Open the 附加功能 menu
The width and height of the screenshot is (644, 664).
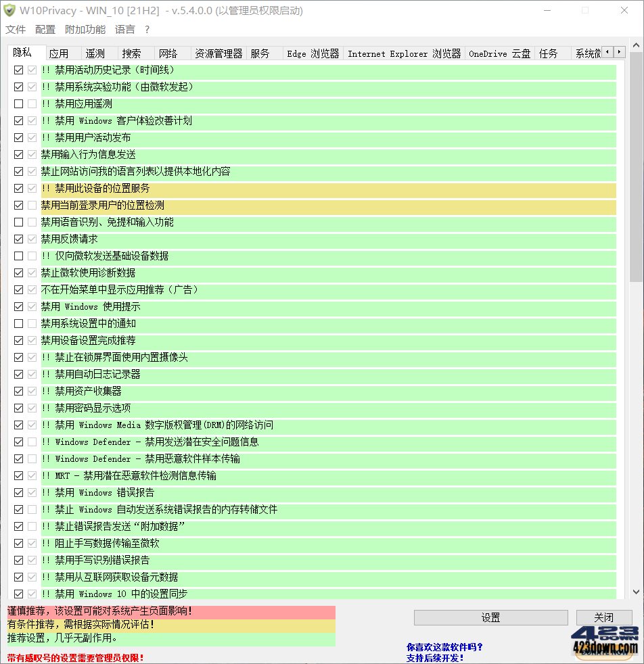tap(85, 29)
